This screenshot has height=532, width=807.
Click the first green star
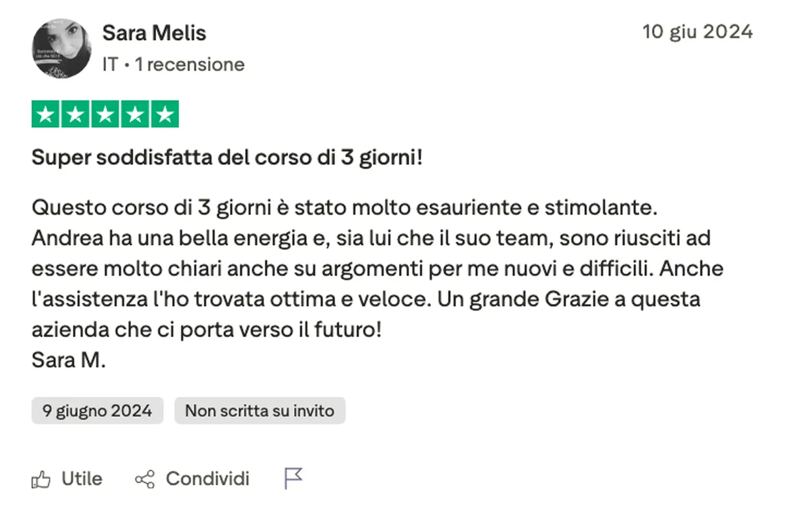[x=46, y=114]
